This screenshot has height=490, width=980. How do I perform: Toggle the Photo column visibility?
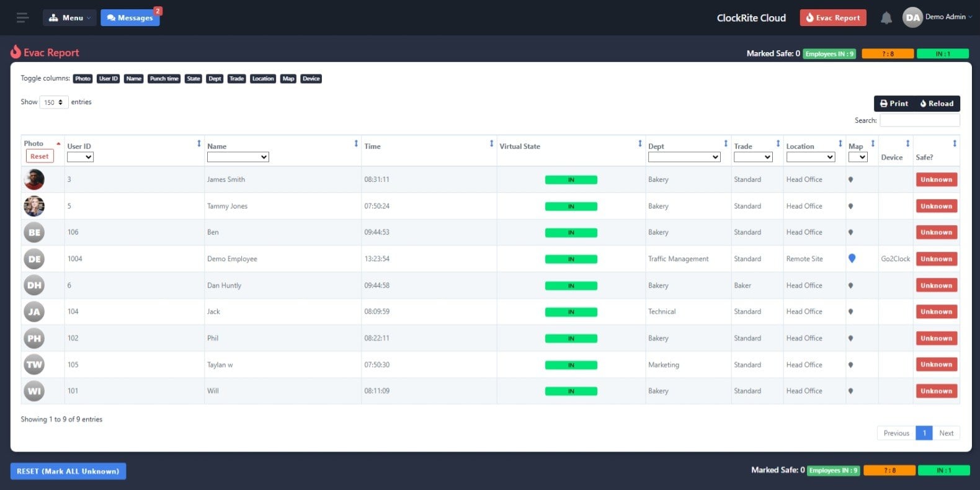point(82,79)
